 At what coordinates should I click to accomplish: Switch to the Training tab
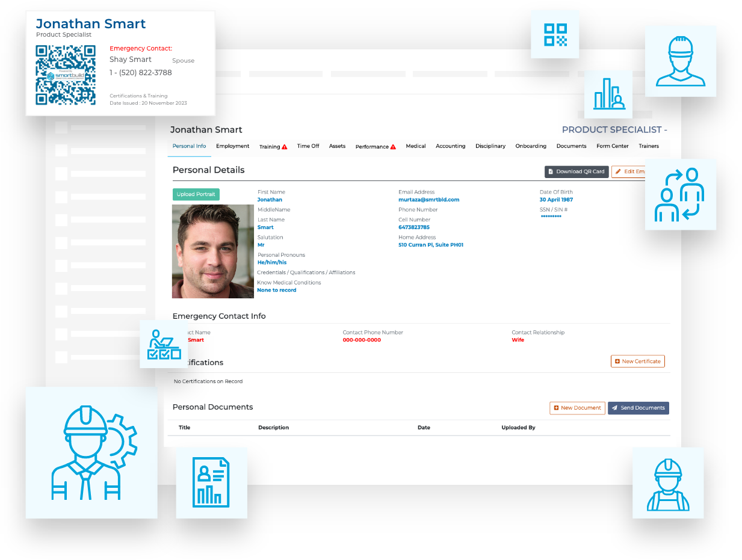273,147
